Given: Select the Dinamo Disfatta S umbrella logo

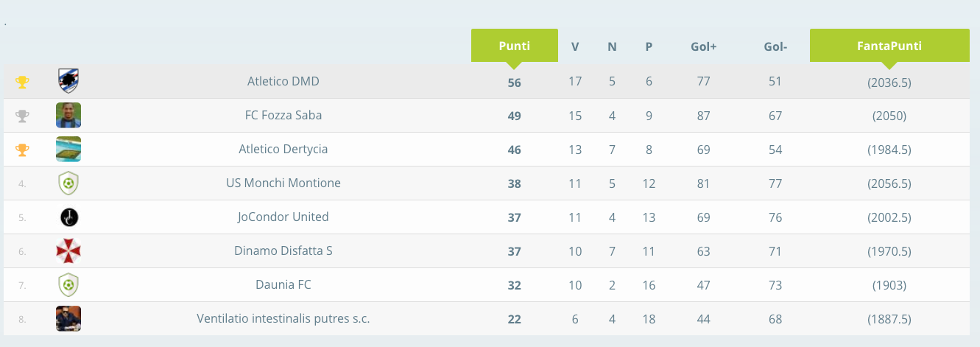Looking at the screenshot, I should tap(68, 251).
